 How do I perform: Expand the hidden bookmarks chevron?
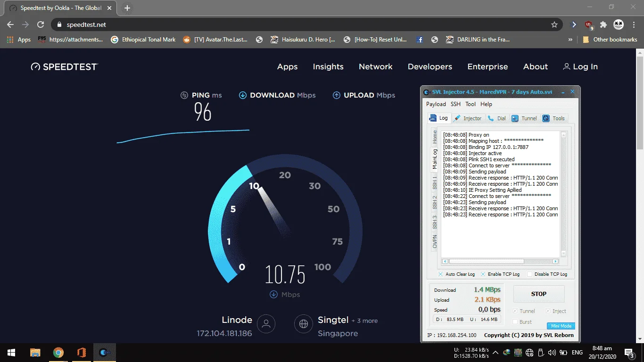571,40
